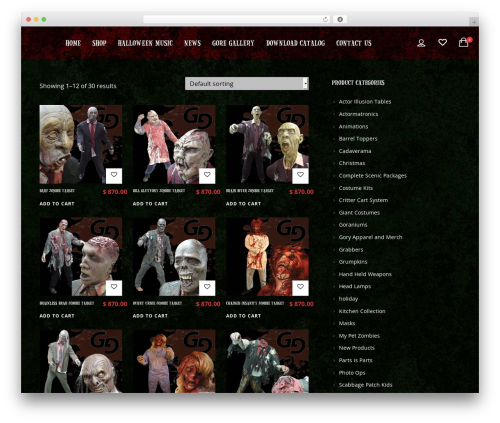Add the exposed-brain zombie target to cart
The height and width of the screenshot is (423, 500).
click(57, 316)
